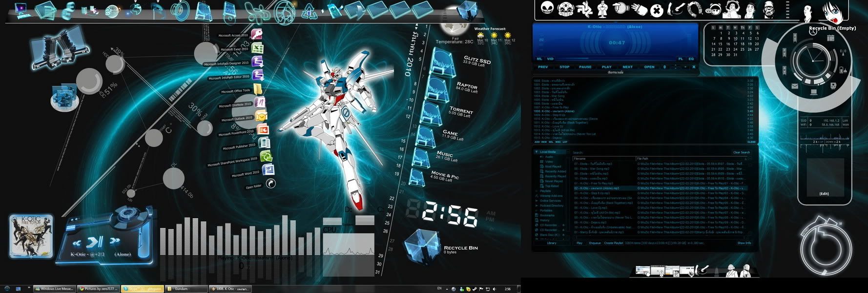This screenshot has width=868, height=293.
Task: Launch Microsoft Excel 2010 shortcut
Action: click(x=257, y=48)
